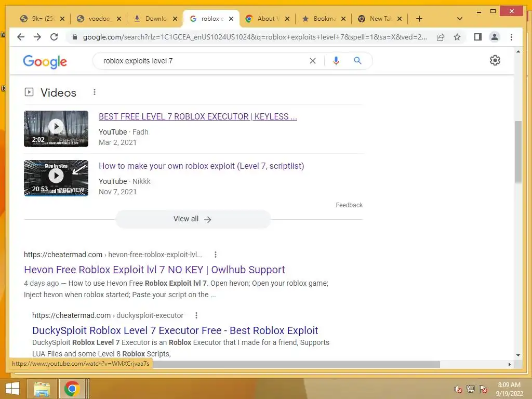Open Google quick settings gear
This screenshot has width=532, height=399.
click(x=495, y=60)
